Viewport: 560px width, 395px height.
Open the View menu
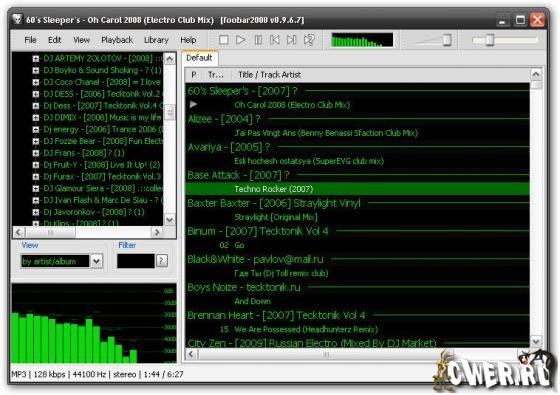coord(81,40)
